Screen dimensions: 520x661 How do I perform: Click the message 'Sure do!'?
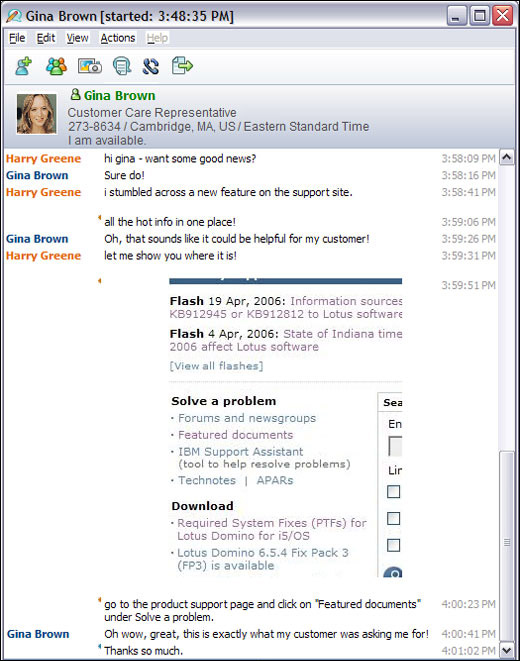coord(124,175)
